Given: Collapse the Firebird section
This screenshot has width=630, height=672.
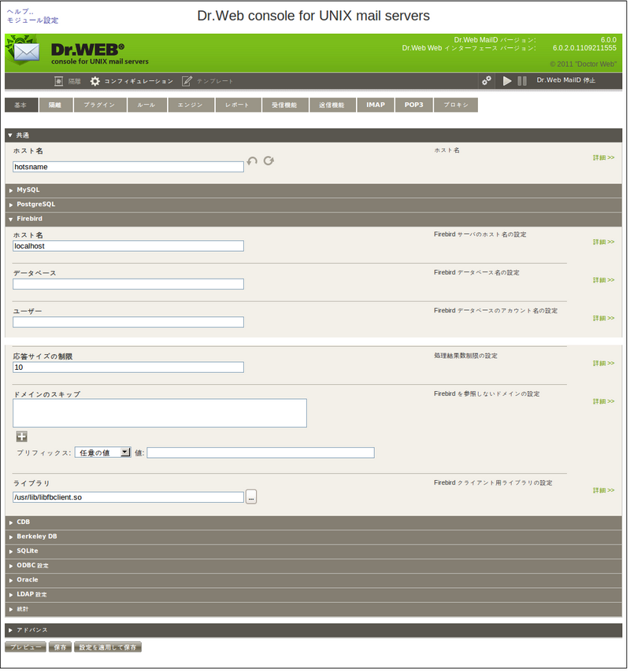Looking at the screenshot, I should coord(315,220).
